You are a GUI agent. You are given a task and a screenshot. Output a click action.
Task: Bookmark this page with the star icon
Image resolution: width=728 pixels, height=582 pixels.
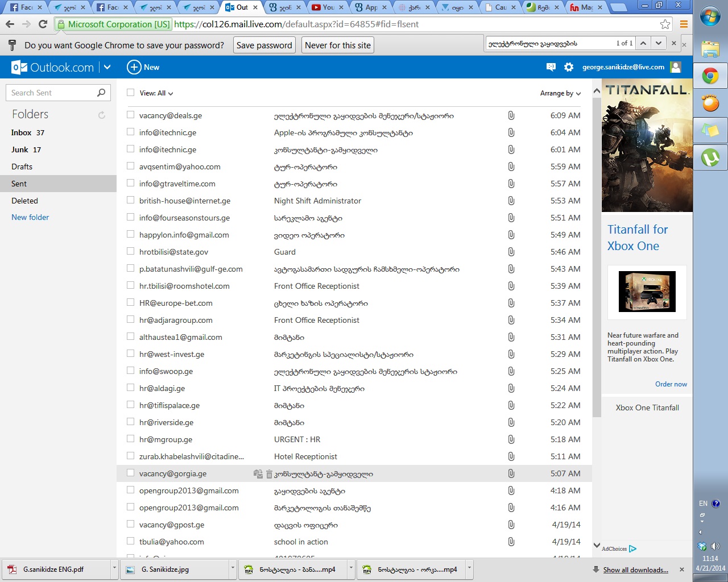(x=665, y=24)
